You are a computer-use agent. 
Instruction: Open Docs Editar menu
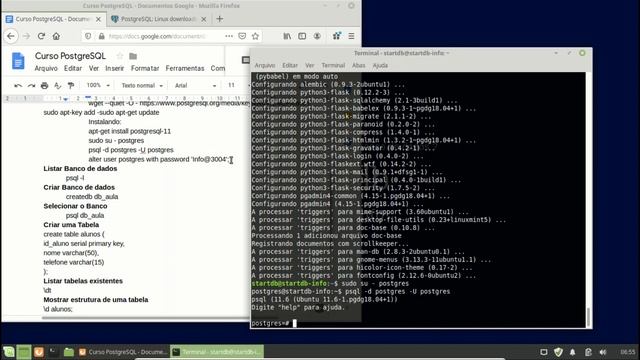pos(73,68)
